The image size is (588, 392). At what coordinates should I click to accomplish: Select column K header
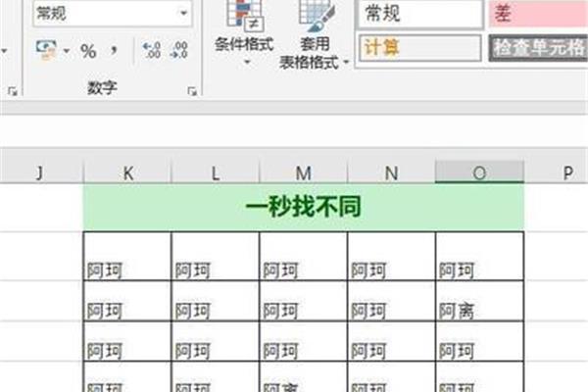pyautogui.click(x=127, y=172)
